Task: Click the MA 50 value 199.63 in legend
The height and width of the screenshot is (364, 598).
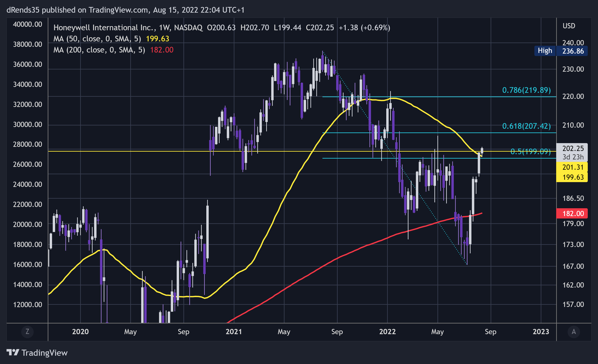Action: pyautogui.click(x=158, y=39)
